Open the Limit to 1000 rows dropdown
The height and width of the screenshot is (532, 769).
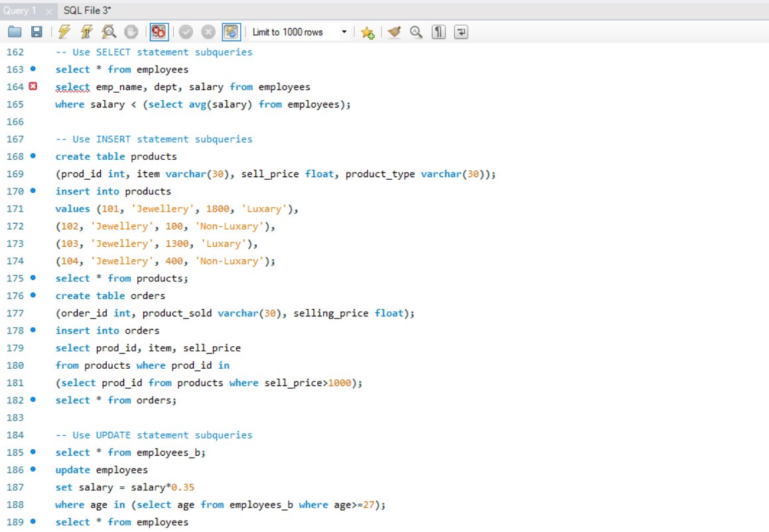click(300, 33)
